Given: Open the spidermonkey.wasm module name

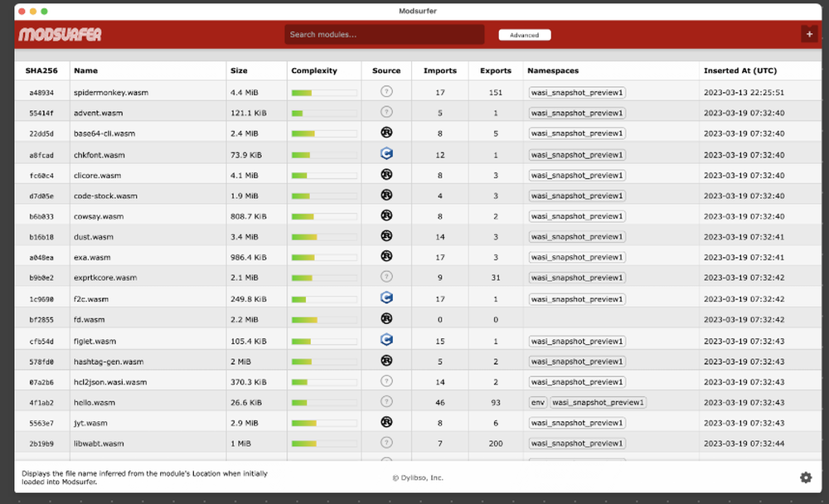Looking at the screenshot, I should click(111, 93).
